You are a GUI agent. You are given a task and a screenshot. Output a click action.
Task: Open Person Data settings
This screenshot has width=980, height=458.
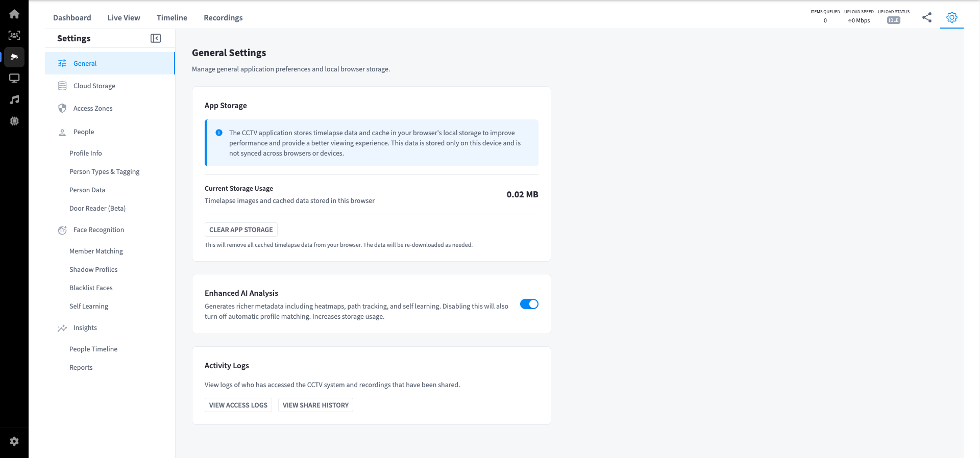(87, 190)
